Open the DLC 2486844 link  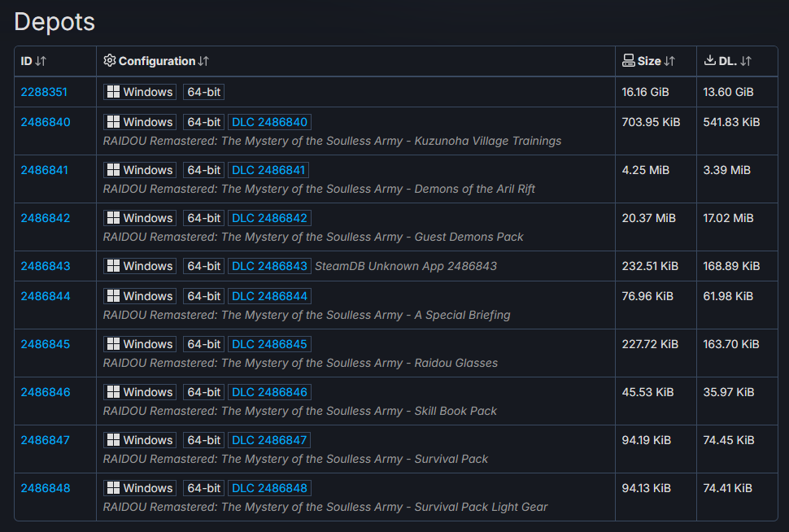269,296
